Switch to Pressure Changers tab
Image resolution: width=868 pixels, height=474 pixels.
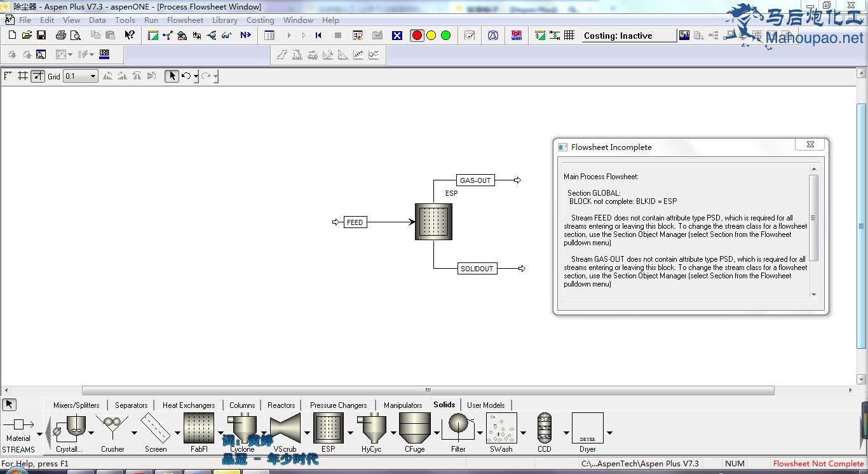[x=338, y=405]
